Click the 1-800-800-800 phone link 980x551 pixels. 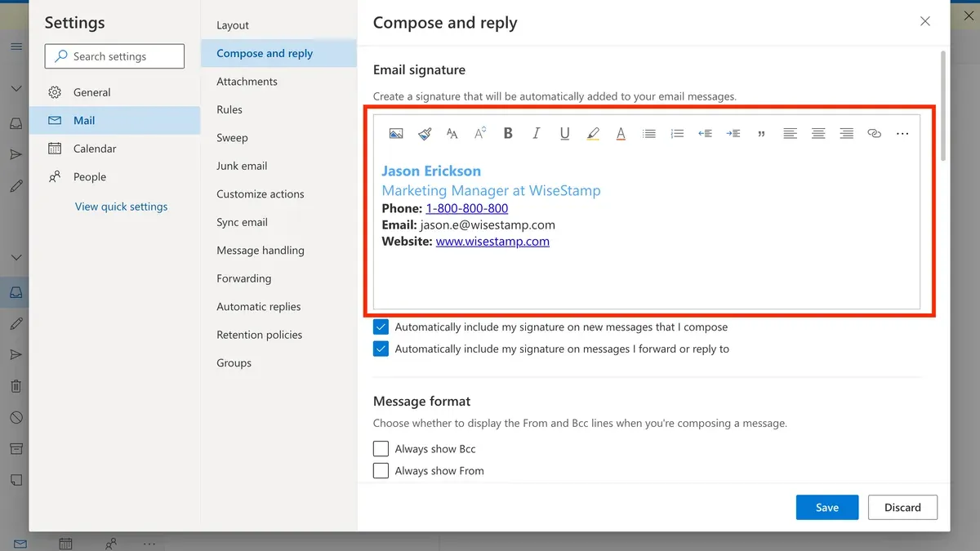coord(467,208)
